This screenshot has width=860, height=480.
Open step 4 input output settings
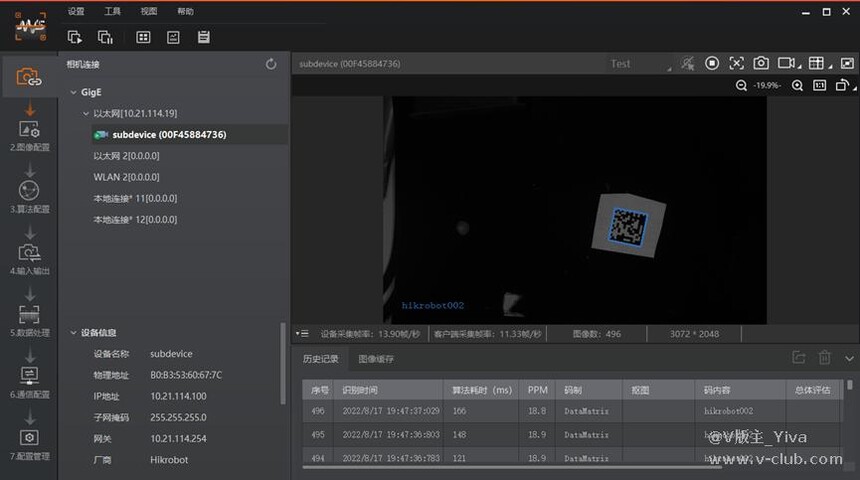(30, 259)
